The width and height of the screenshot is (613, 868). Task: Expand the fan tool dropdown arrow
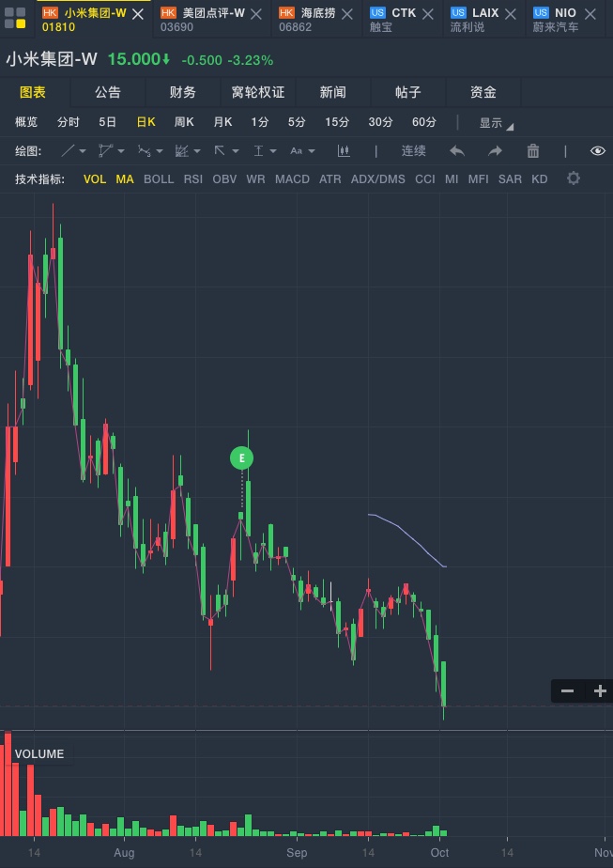(x=197, y=151)
